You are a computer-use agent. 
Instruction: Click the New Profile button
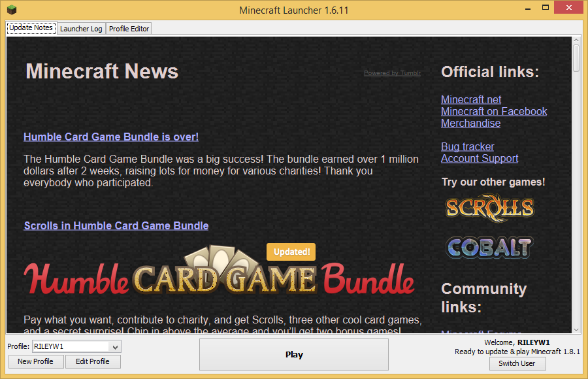[36, 361]
